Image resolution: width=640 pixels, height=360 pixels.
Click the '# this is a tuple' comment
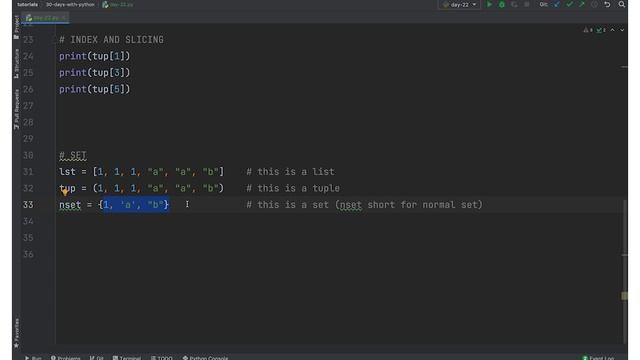point(293,188)
